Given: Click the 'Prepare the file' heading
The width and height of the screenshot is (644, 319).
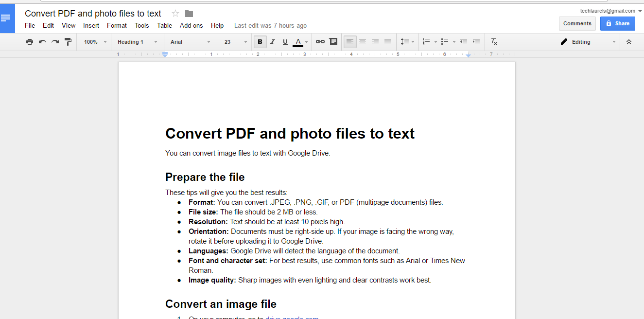Looking at the screenshot, I should [x=205, y=177].
